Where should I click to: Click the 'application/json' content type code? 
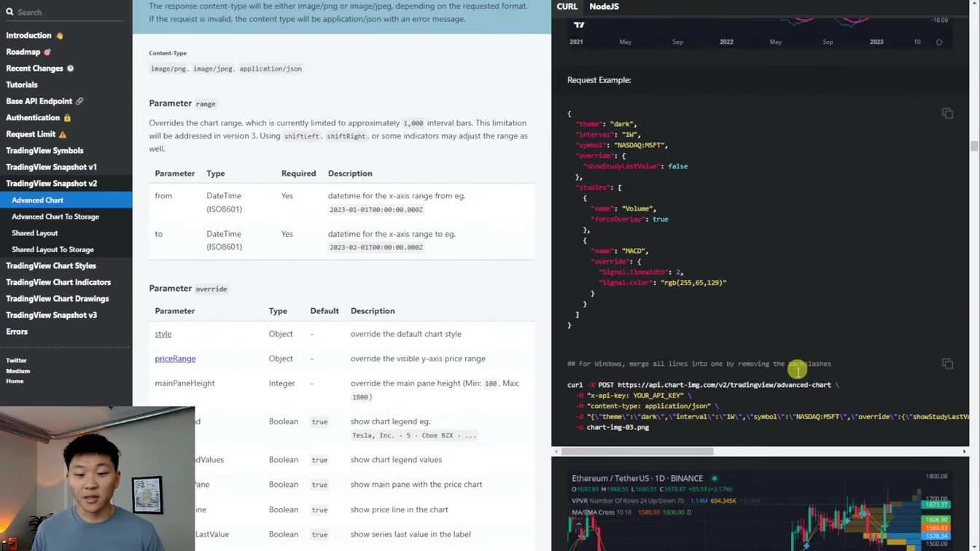tap(271, 69)
